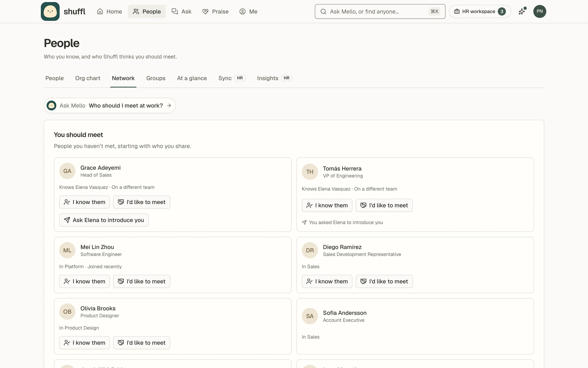Switch to the Groups tab
The image size is (588, 368).
click(x=156, y=78)
